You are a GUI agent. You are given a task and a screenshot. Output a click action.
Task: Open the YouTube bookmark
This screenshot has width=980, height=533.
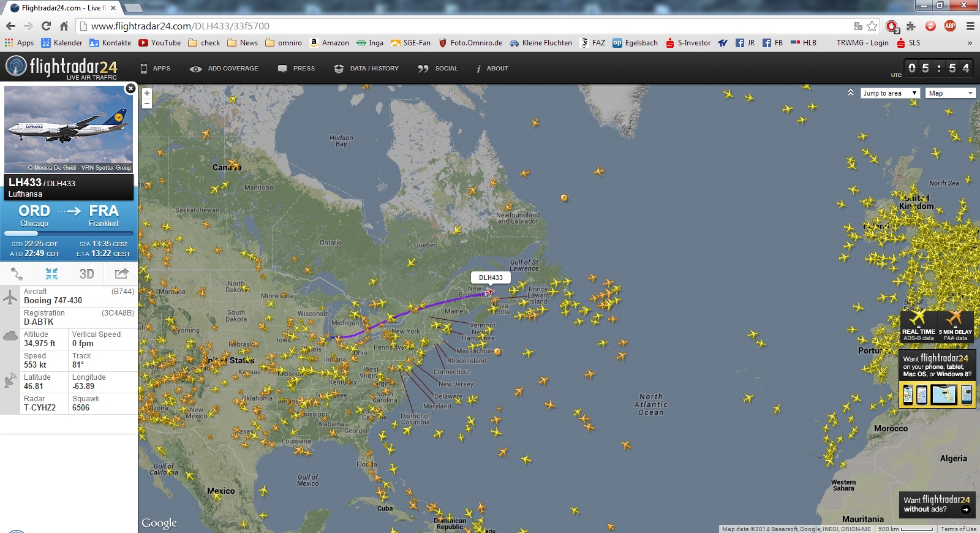pos(159,43)
